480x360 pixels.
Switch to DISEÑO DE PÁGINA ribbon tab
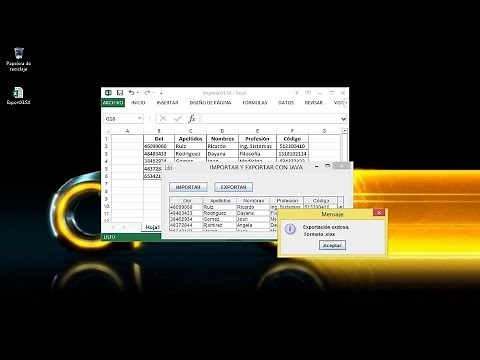coord(210,103)
